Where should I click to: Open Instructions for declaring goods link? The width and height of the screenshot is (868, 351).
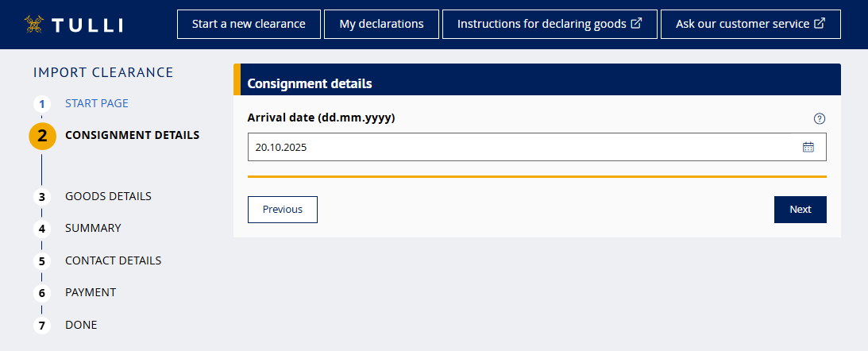click(549, 24)
